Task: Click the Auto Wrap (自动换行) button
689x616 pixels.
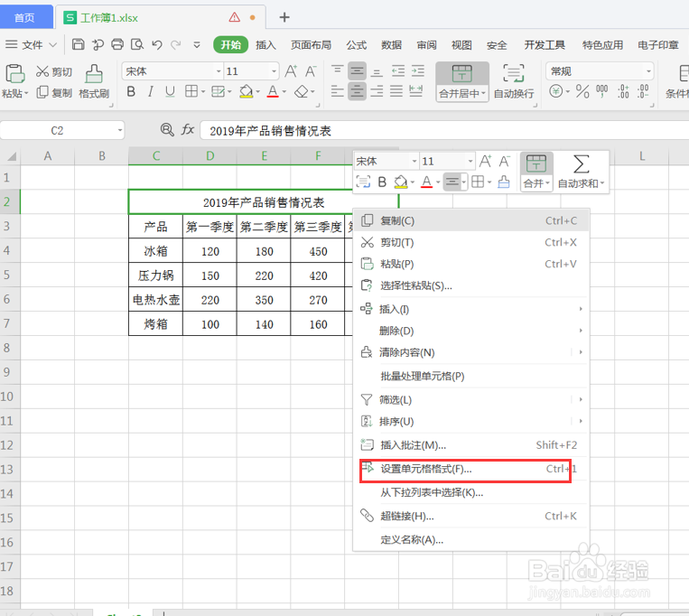Action: pyautogui.click(x=514, y=81)
